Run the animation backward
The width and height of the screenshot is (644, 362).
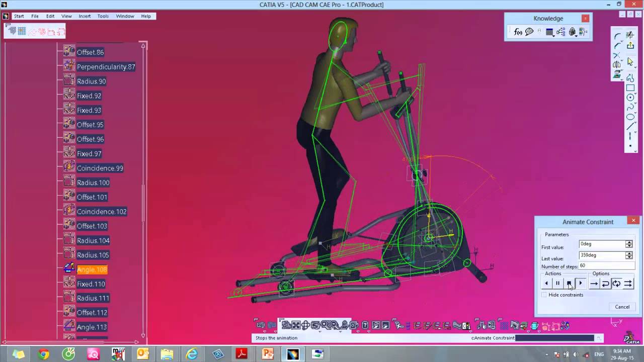pyautogui.click(x=546, y=284)
